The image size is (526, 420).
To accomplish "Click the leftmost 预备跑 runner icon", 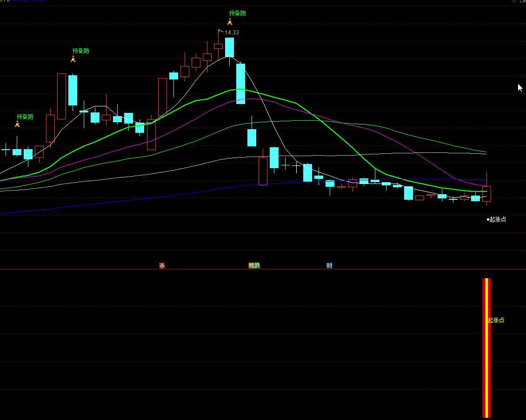I will tap(18, 124).
